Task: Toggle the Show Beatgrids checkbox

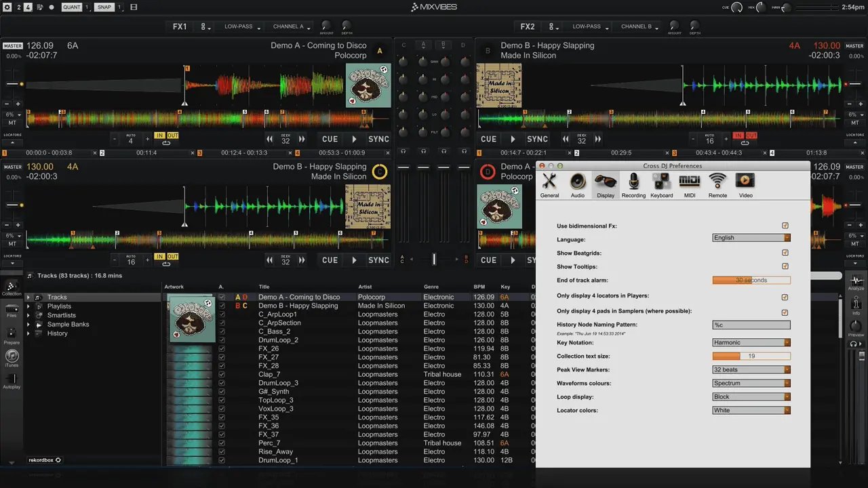Action: 785,253
